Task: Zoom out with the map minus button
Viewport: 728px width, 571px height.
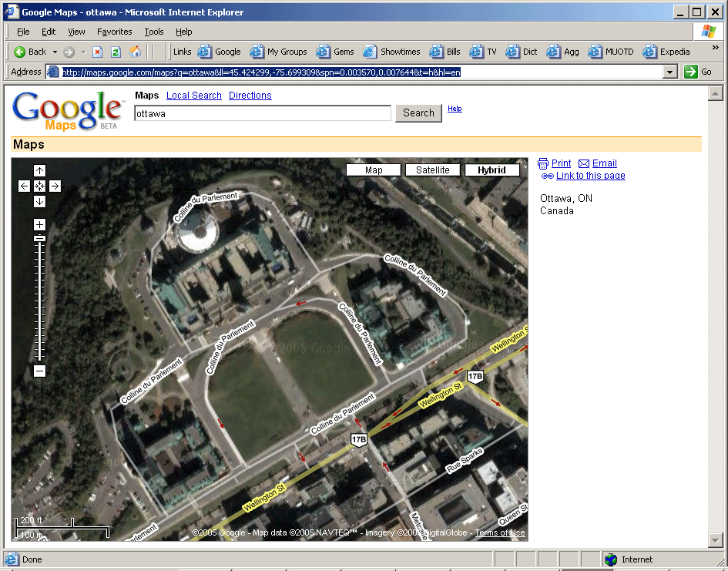Action: pos(40,371)
